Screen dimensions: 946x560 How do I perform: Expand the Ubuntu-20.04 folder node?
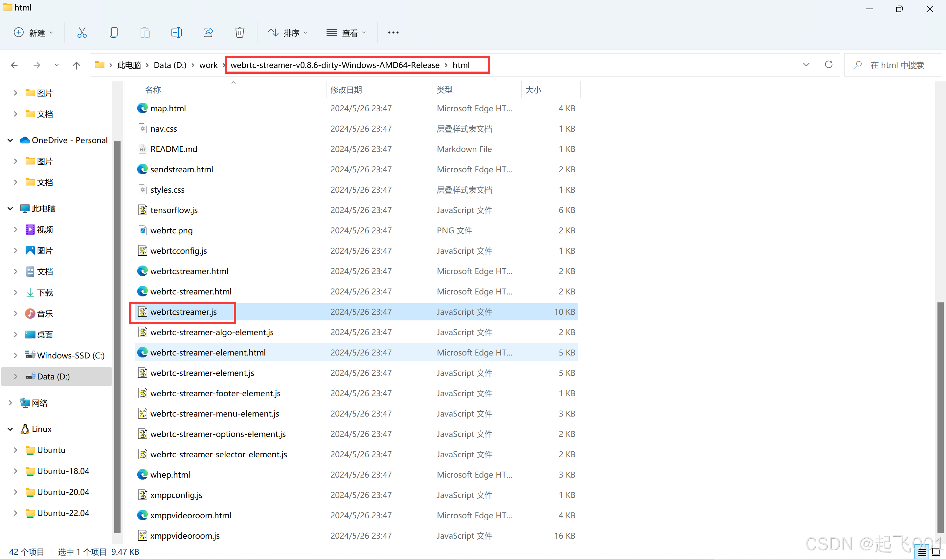click(x=15, y=492)
